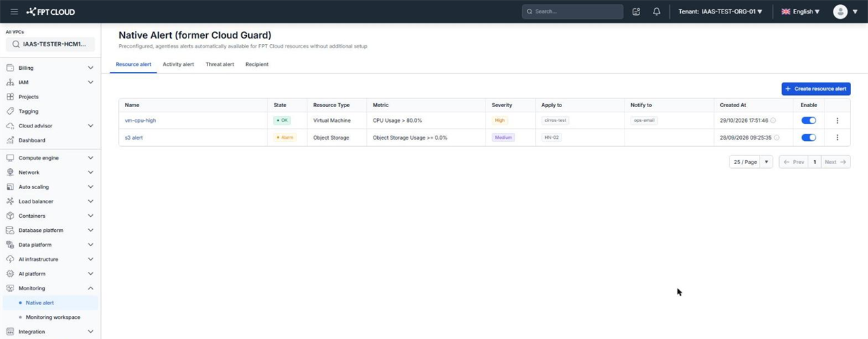Expand the Compute engine chevron
Viewport: 868px width, 339px height.
pos(91,158)
